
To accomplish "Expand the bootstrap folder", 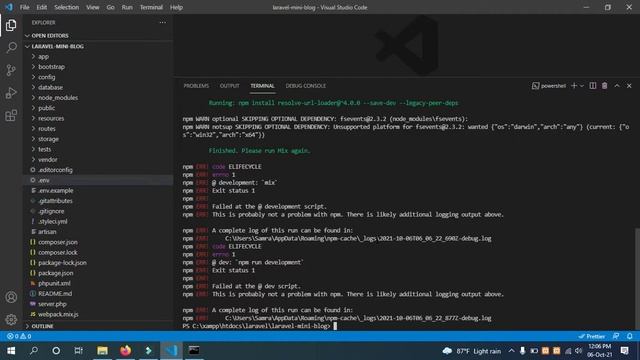I will point(98,67).
